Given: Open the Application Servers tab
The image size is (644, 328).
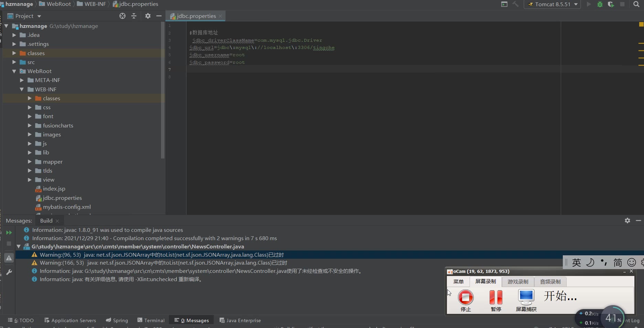Looking at the screenshot, I should (70, 320).
